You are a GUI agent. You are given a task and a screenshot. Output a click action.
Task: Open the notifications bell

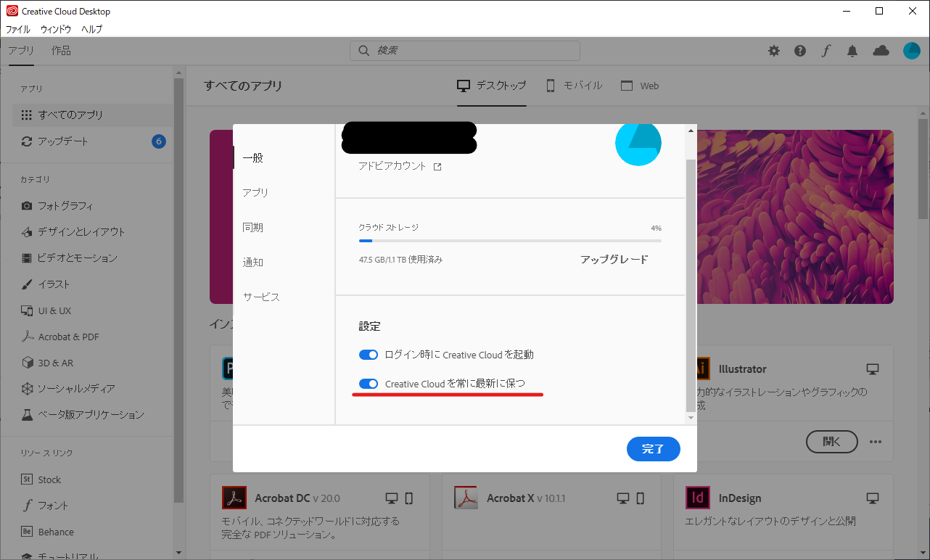point(852,51)
